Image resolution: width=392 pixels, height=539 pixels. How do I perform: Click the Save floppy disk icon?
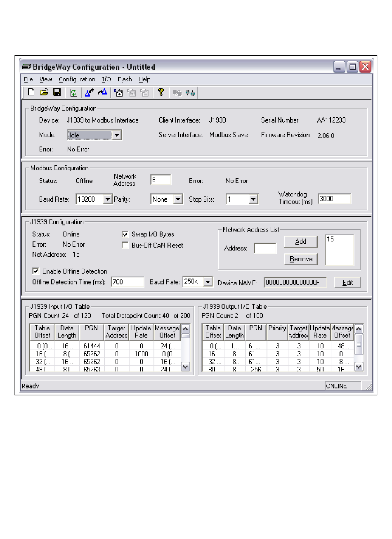(57, 92)
